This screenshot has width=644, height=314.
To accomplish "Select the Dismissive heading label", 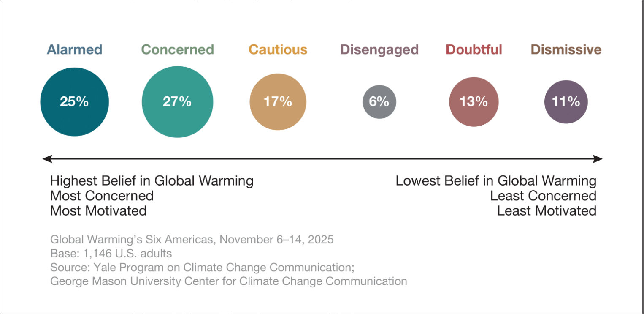I will 566,49.
